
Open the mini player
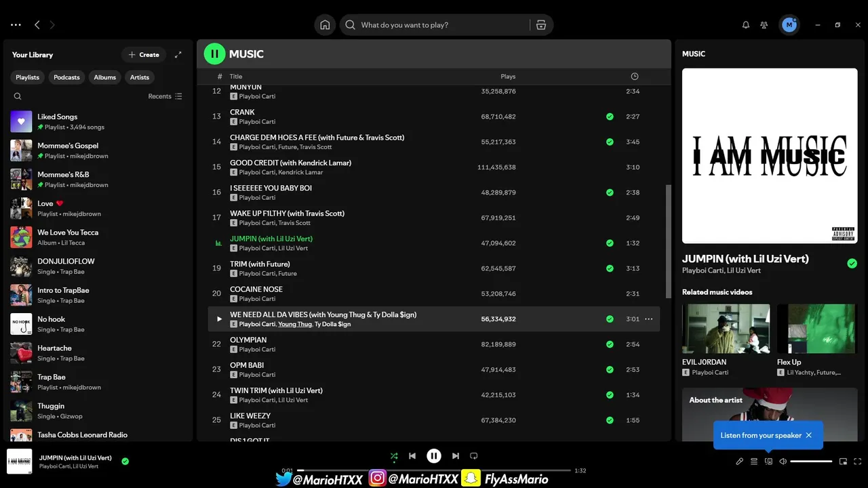[x=843, y=462]
